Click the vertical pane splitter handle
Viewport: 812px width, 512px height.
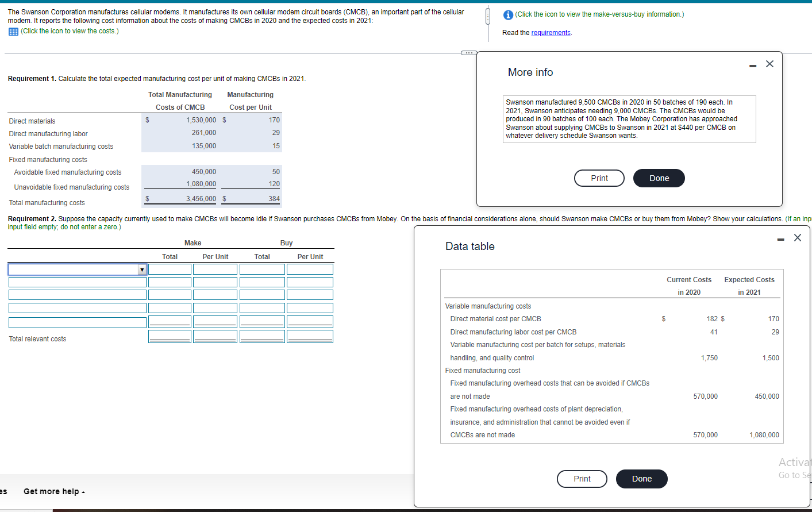click(x=488, y=16)
